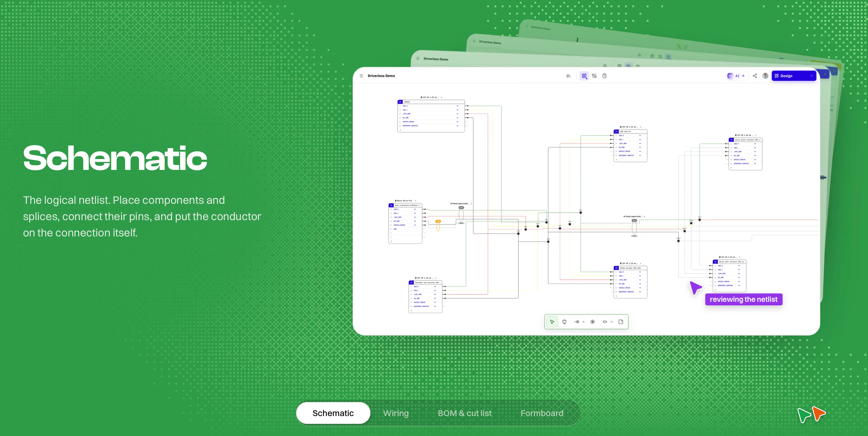Expand the inline component options chevron
The height and width of the screenshot is (436, 868).
tap(612, 322)
